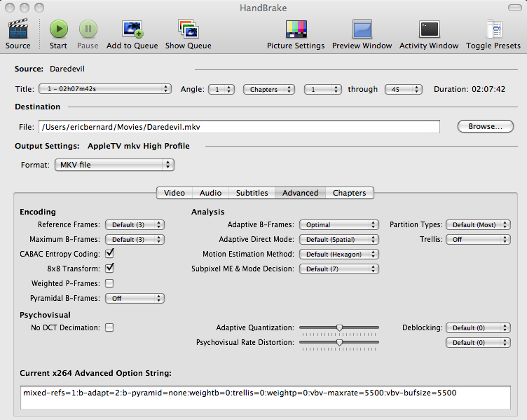
Task: Switch to the Subtitles tab
Action: [252, 193]
